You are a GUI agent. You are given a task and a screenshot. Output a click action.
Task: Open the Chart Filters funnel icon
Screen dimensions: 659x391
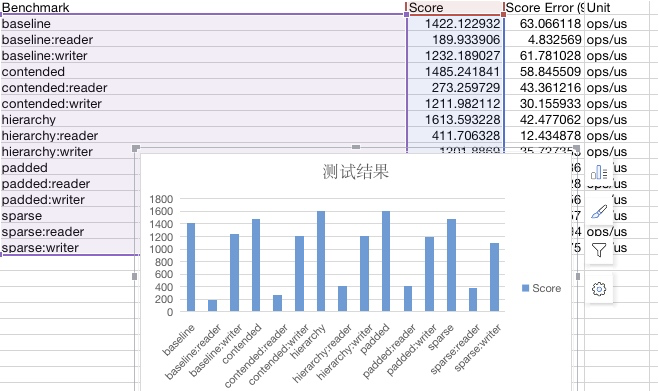coord(598,250)
